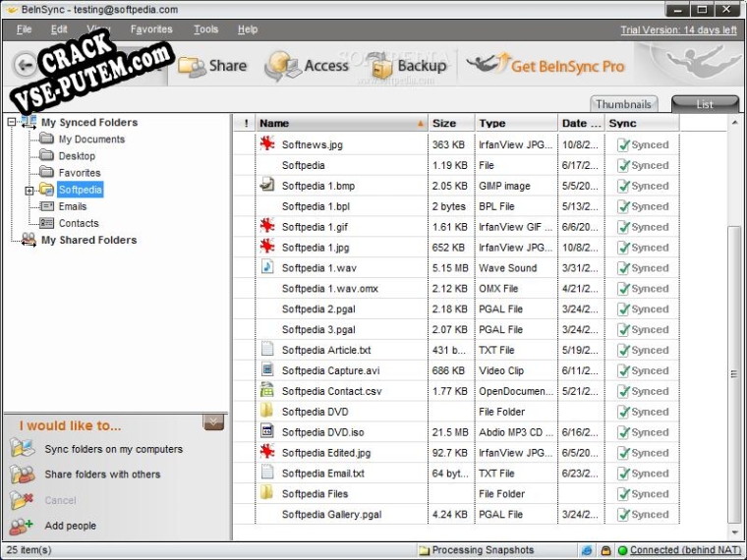Open the Edit menu
The height and width of the screenshot is (560, 747).
pyautogui.click(x=59, y=29)
